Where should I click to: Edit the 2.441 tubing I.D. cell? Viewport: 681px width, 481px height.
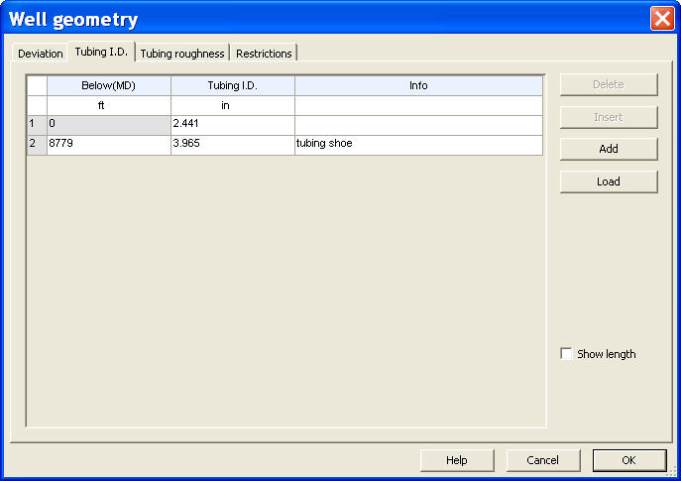[x=232, y=125]
